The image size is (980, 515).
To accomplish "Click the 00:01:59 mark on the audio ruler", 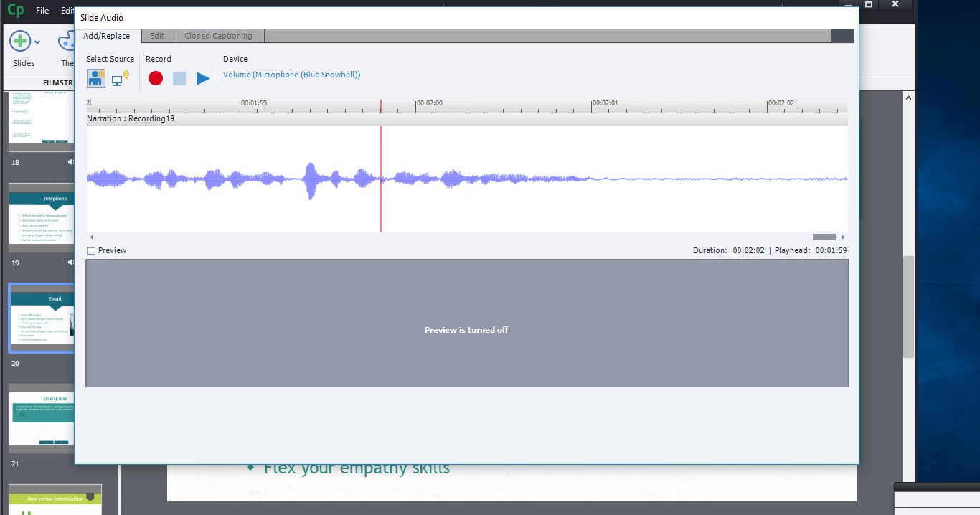I will (x=254, y=103).
